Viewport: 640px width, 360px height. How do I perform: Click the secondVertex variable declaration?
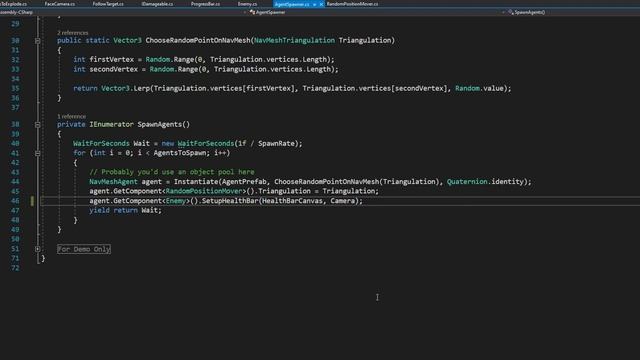[113, 69]
